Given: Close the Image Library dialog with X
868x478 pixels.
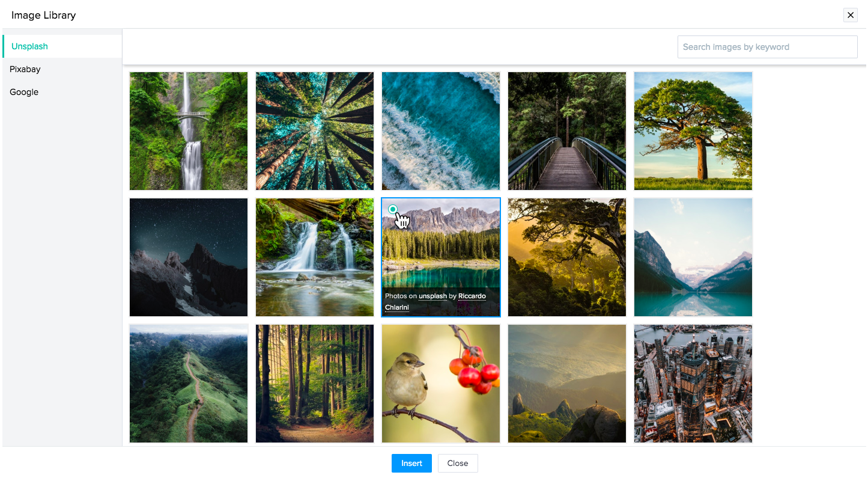Looking at the screenshot, I should 850,16.
